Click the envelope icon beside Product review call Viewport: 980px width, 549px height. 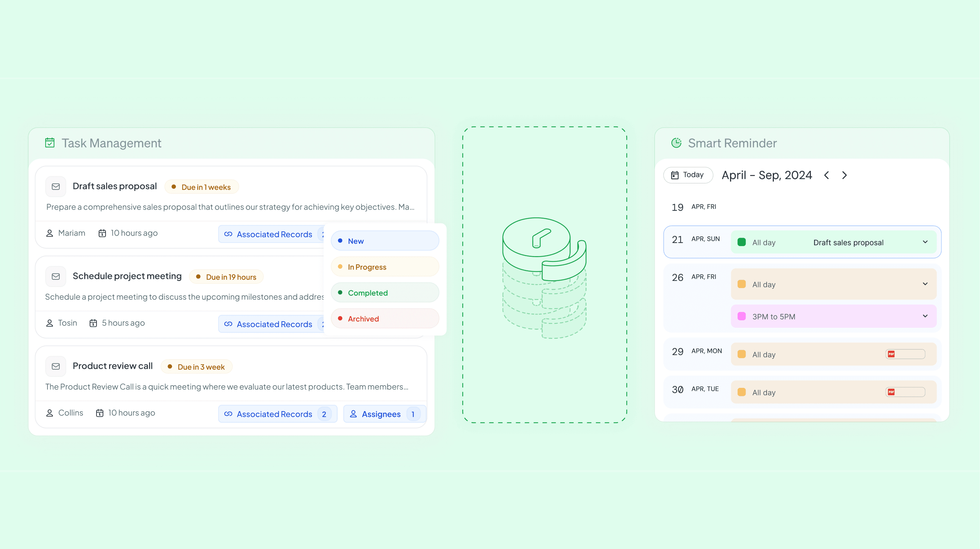coord(56,366)
